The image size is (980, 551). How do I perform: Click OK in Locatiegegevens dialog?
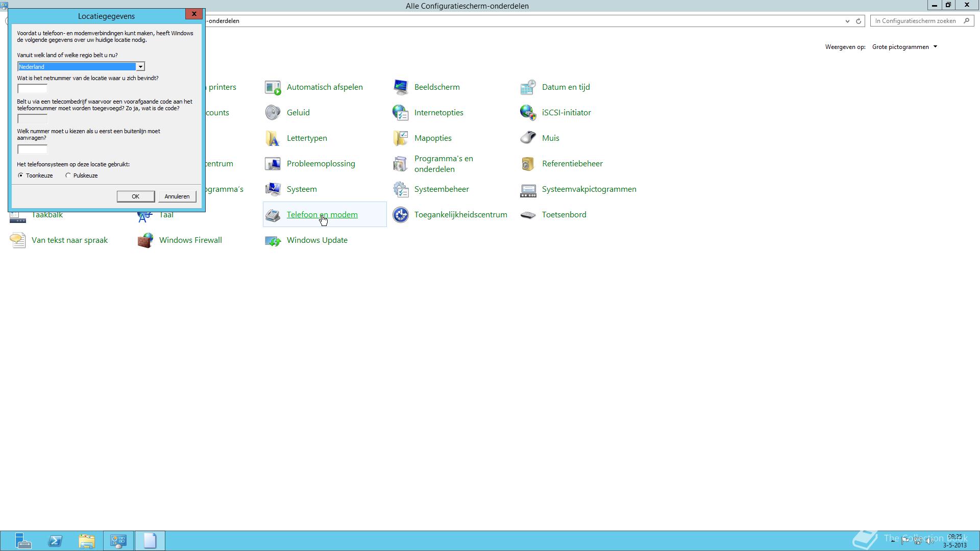pos(135,196)
